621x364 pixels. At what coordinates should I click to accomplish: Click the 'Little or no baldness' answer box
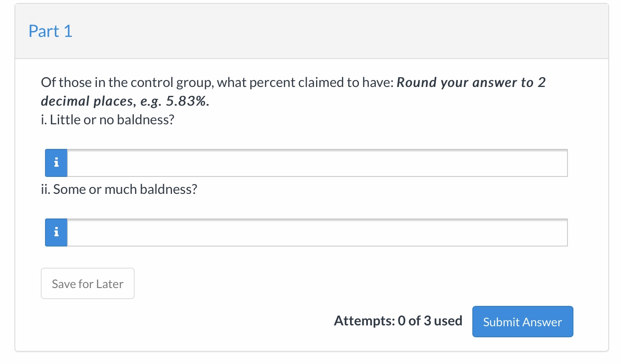(x=317, y=163)
